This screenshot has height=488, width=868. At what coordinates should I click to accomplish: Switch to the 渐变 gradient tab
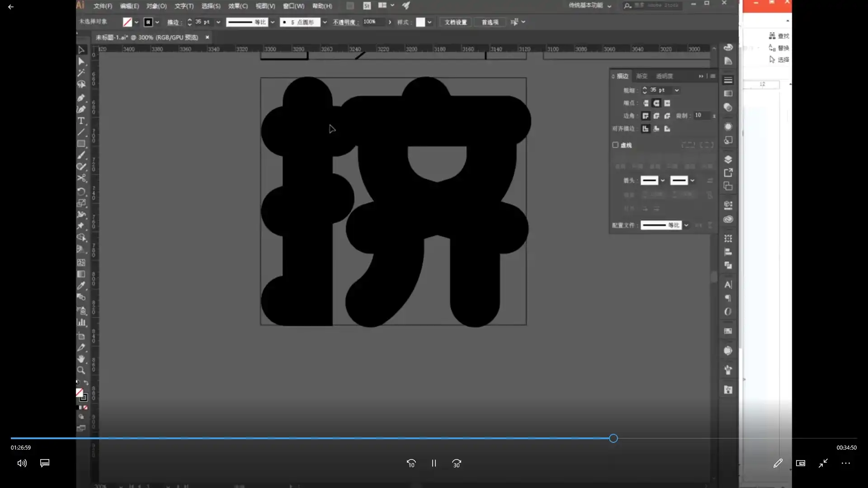(x=642, y=76)
